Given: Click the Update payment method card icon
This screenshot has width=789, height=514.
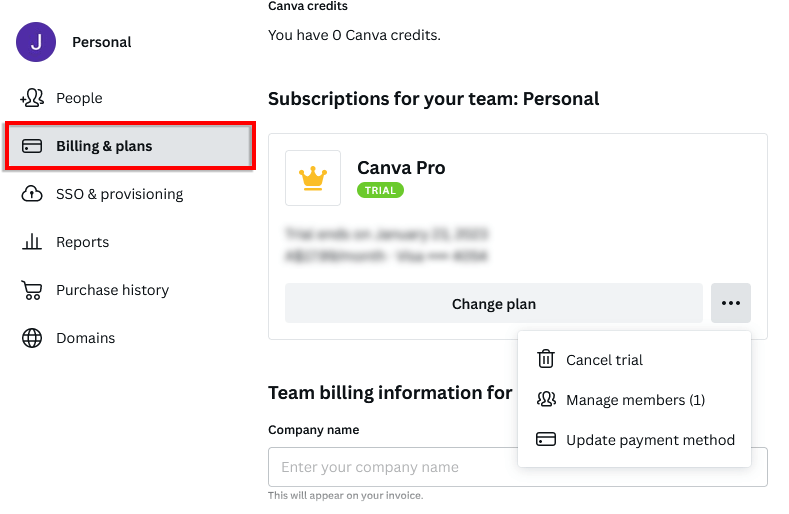Looking at the screenshot, I should coord(546,440).
